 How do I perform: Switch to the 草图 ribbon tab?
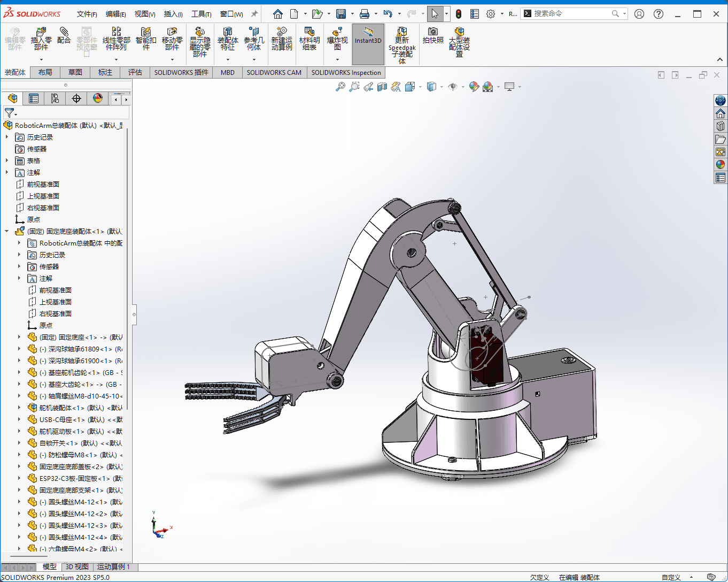tap(75, 72)
